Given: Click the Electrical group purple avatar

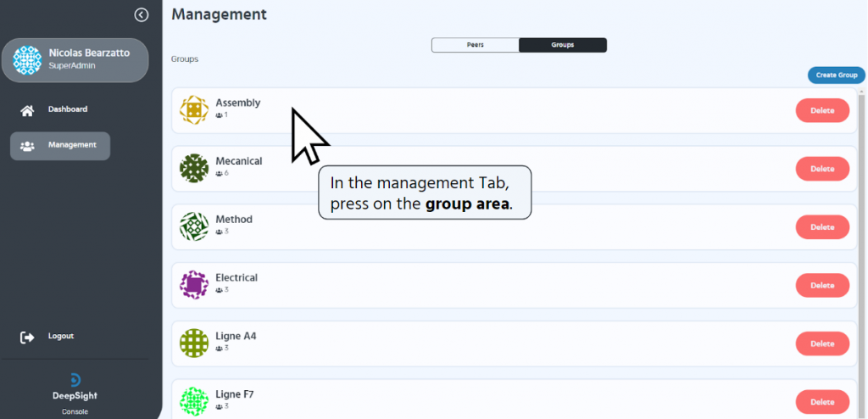Looking at the screenshot, I should click(x=194, y=285).
